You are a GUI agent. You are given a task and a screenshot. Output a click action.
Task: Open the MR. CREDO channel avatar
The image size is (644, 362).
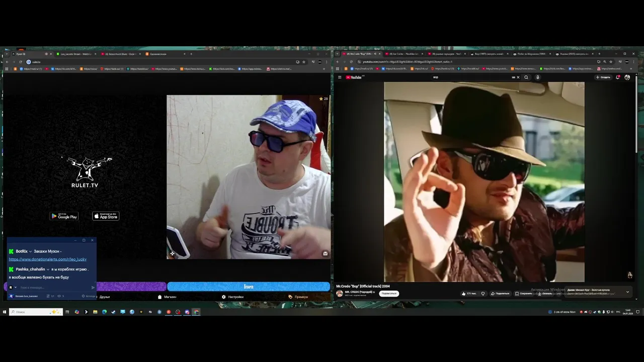[340, 293]
